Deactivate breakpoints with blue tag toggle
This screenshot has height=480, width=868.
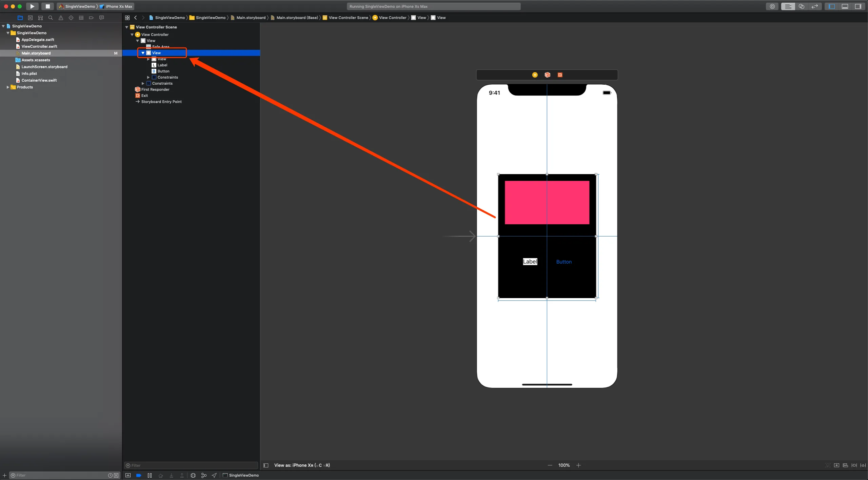[139, 475]
